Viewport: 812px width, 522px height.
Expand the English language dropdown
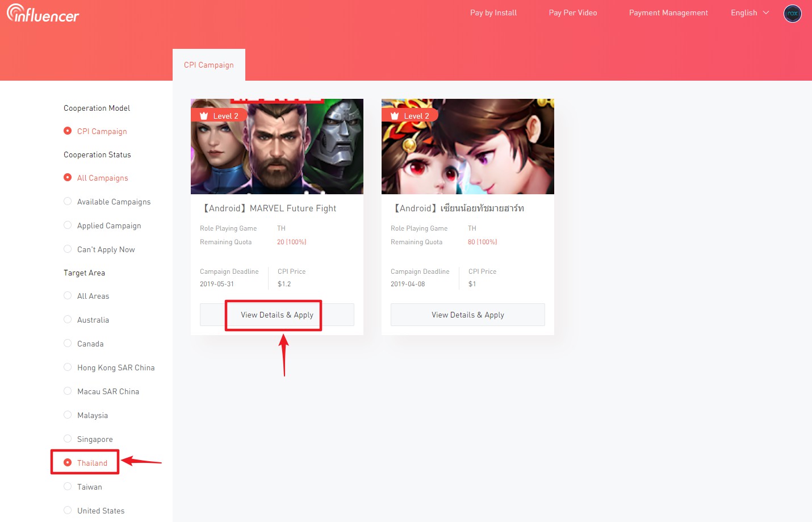[750, 12]
